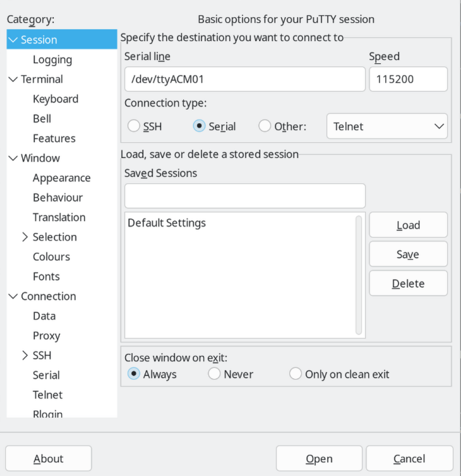Click the Serial line input field
The image size is (461, 476).
[244, 80]
